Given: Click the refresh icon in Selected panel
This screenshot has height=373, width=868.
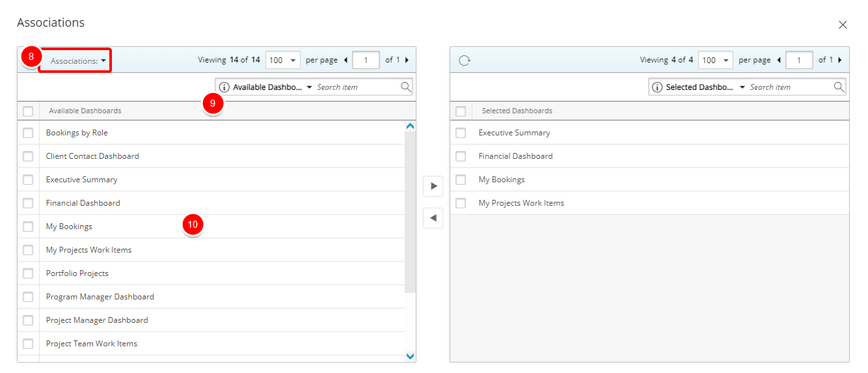Looking at the screenshot, I should 464,61.
